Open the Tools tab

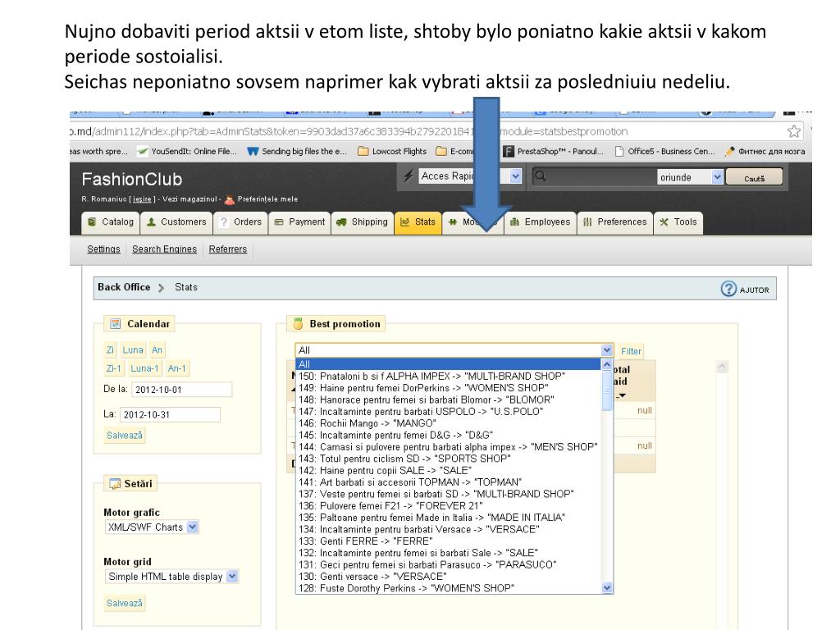pyautogui.click(x=678, y=222)
